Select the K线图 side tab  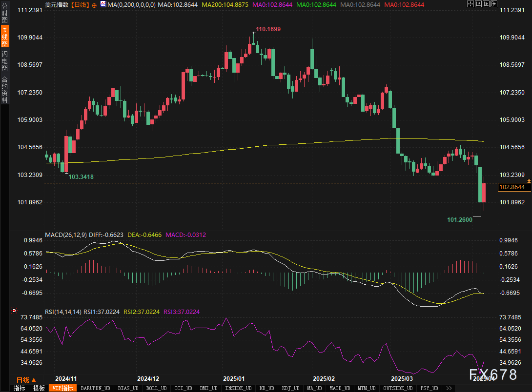pyautogui.click(x=4, y=37)
